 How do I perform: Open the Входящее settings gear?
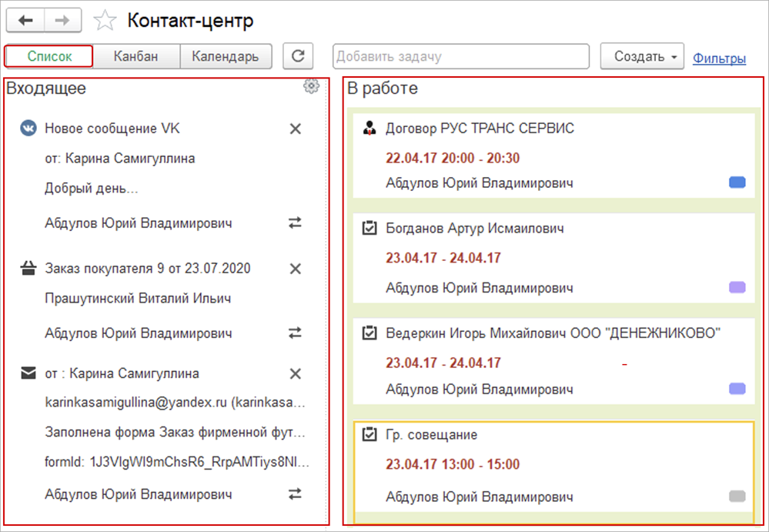tap(311, 86)
